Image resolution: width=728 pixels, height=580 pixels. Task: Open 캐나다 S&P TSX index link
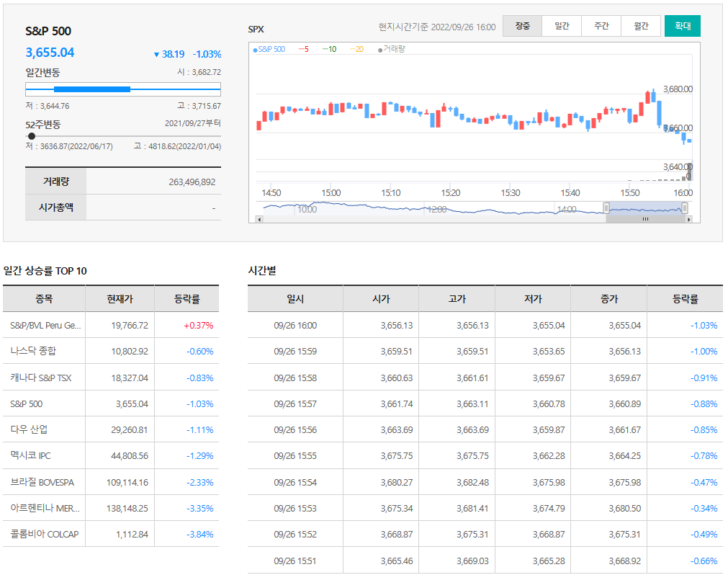click(41, 378)
